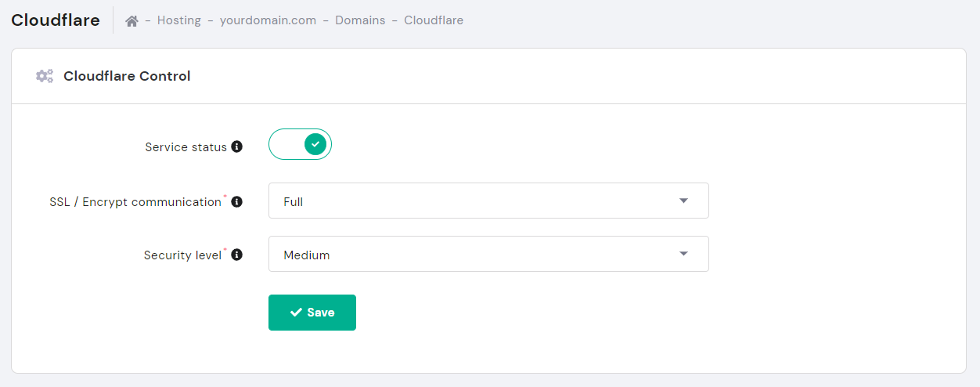Click the arrow of the SSL dropdown
Image resolution: width=980 pixels, height=387 pixels.
click(x=683, y=201)
